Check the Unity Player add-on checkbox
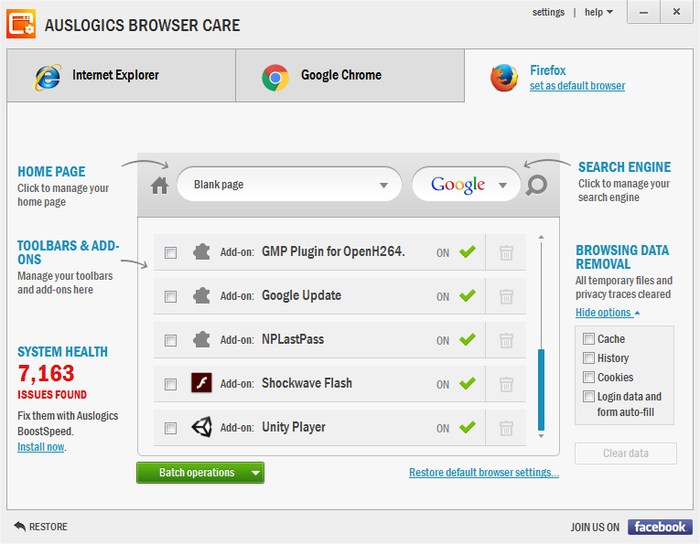 pos(171,428)
